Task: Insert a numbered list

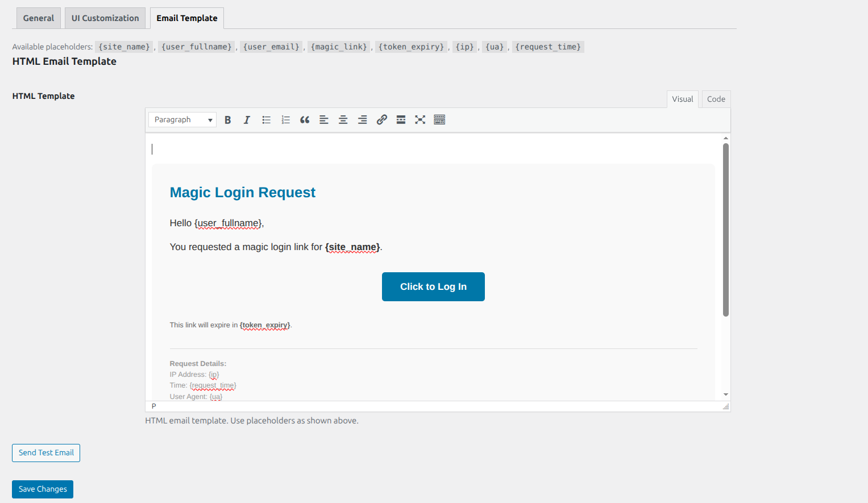Action: 285,119
